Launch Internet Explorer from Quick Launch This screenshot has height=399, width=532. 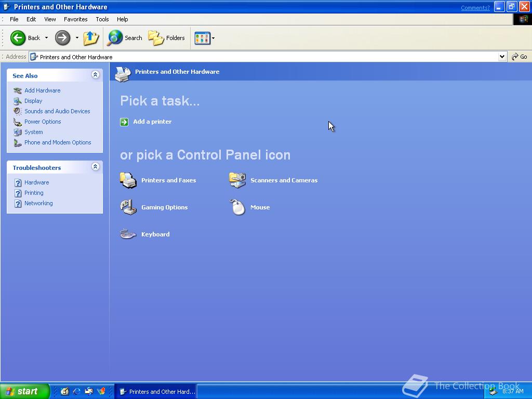point(77,391)
